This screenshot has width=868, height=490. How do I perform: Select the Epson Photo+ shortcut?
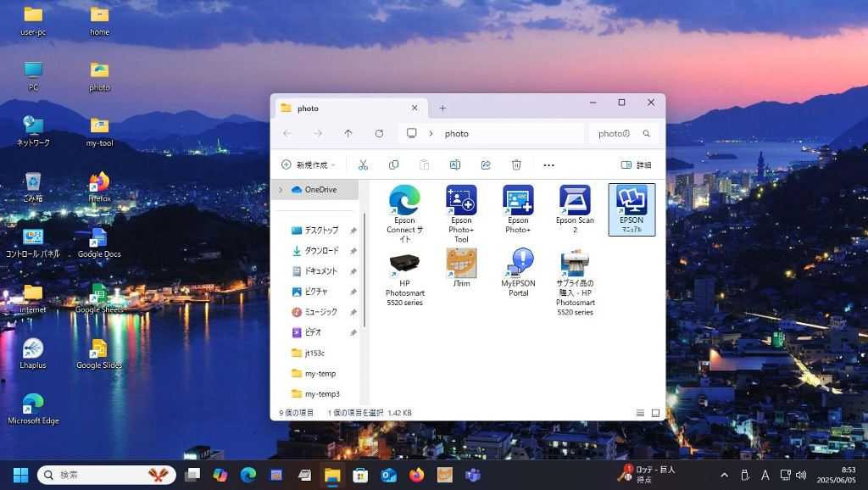tap(518, 209)
